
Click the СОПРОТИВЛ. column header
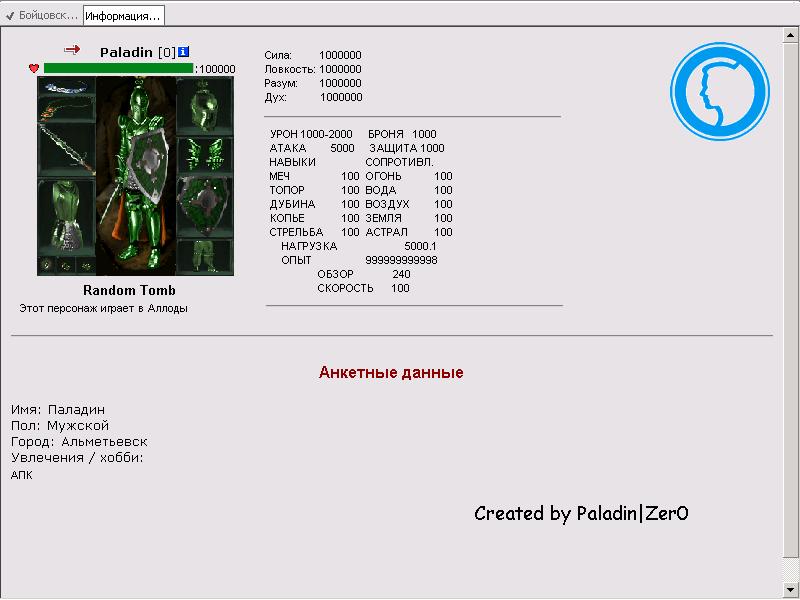pyautogui.click(x=399, y=162)
